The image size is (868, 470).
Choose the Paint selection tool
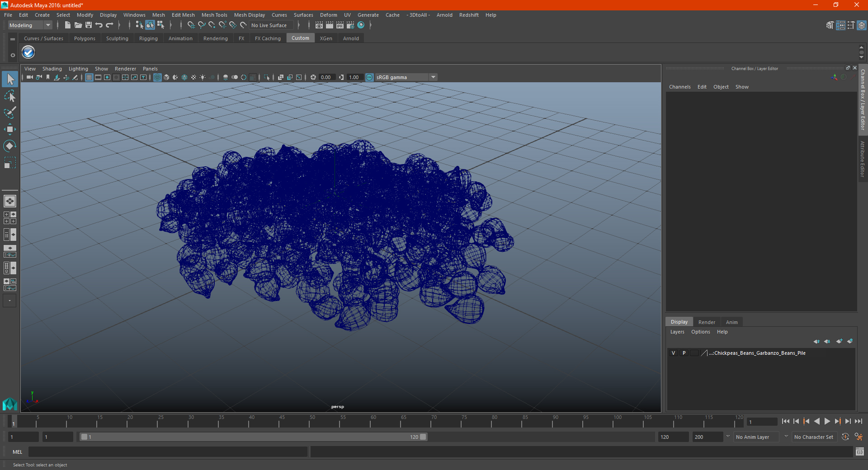[x=10, y=113]
